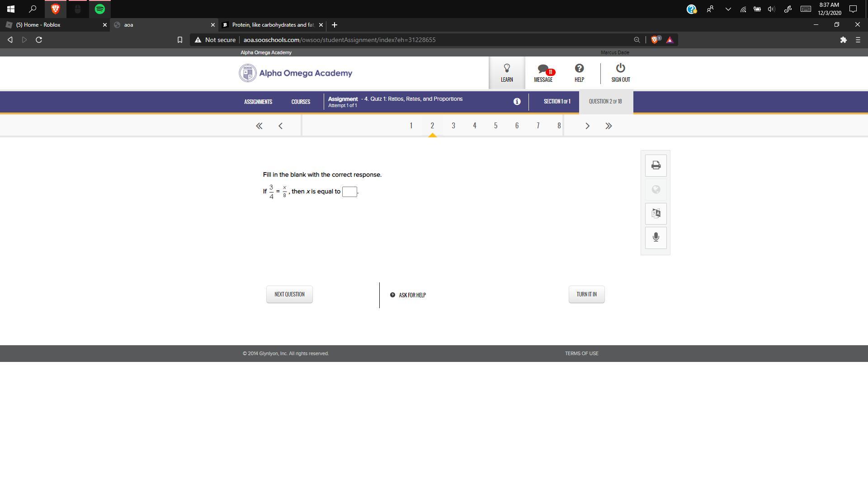The height and width of the screenshot is (488, 868).
Task: Click the assignment info icon
Action: 517,102
